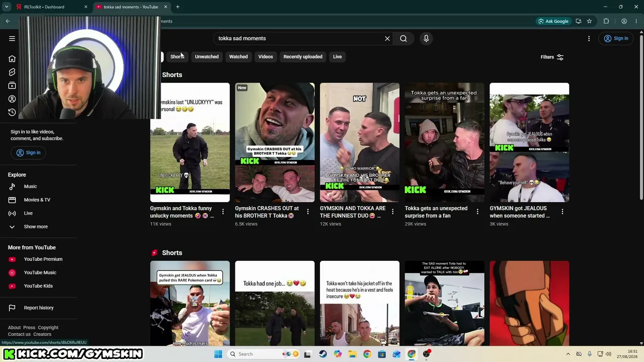
Task: Select the Watched filter chip
Action: [x=238, y=57]
